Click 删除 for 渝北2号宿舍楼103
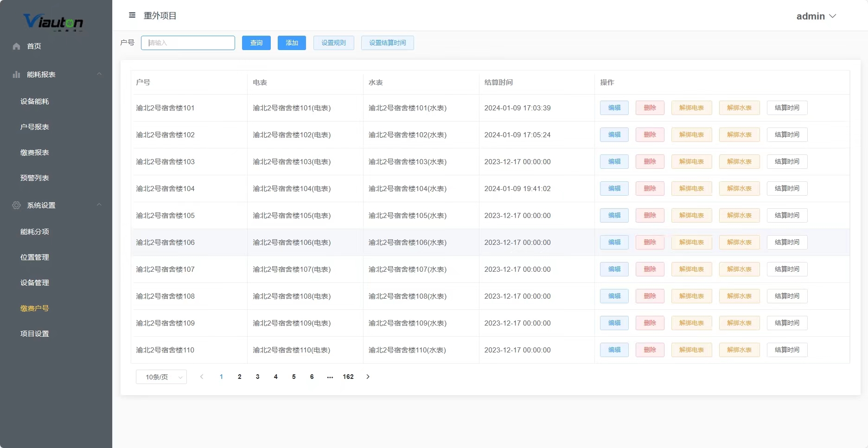This screenshot has height=448, width=868. 650,161
